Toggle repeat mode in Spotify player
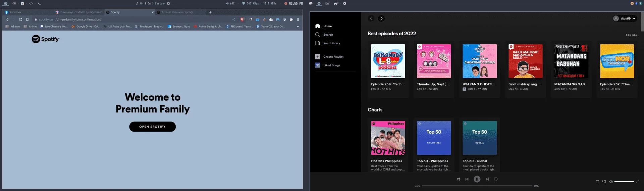 [x=495, y=179]
